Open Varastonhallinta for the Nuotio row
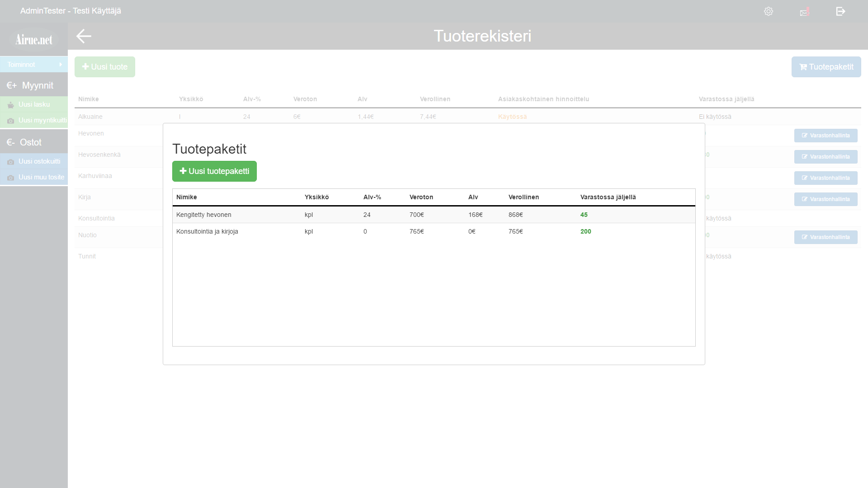This screenshot has height=488, width=868. [x=826, y=237]
